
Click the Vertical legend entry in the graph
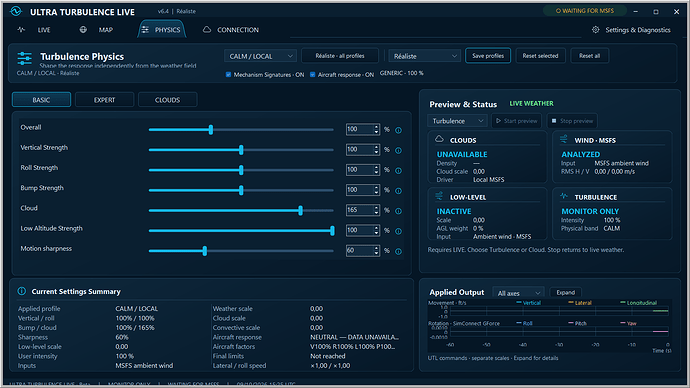529,303
